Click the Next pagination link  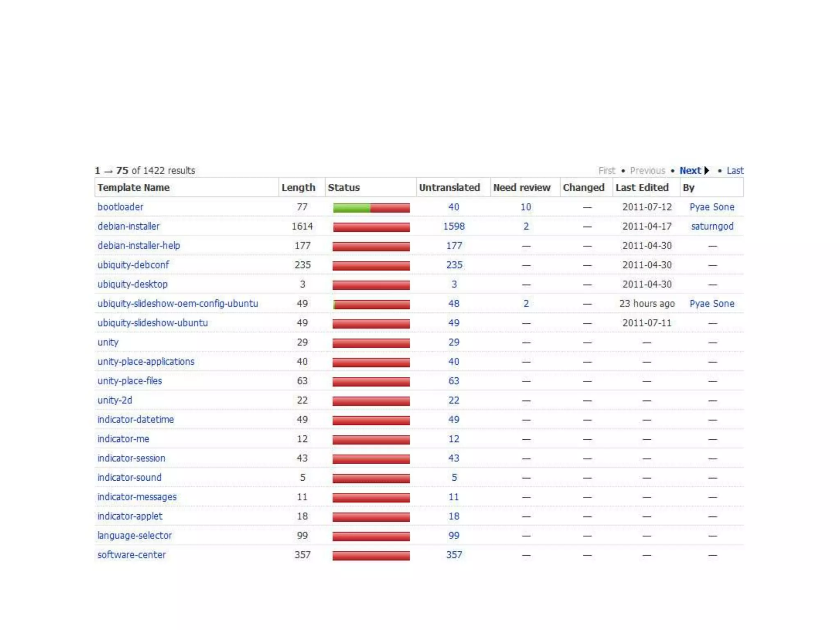point(690,171)
